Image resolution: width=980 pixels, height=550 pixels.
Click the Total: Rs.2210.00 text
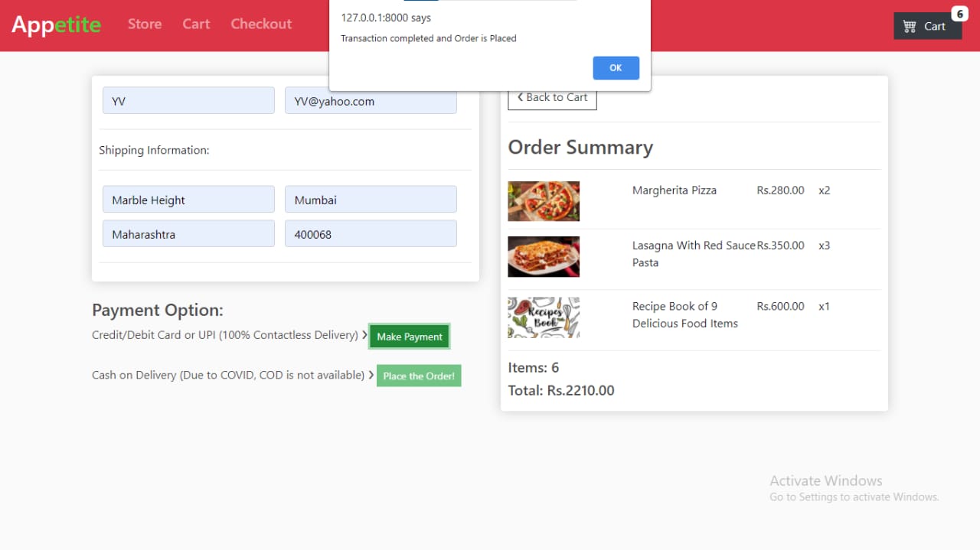click(561, 390)
